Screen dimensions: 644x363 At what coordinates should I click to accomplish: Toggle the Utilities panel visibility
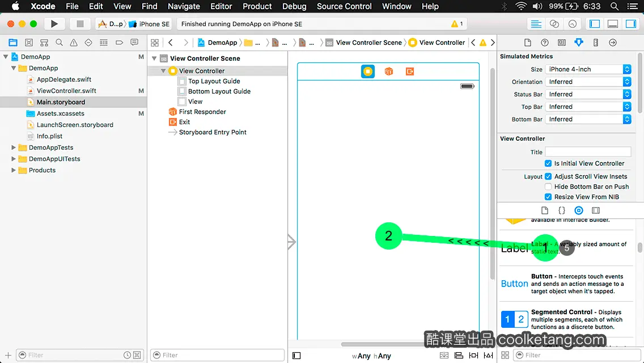pyautogui.click(x=630, y=24)
